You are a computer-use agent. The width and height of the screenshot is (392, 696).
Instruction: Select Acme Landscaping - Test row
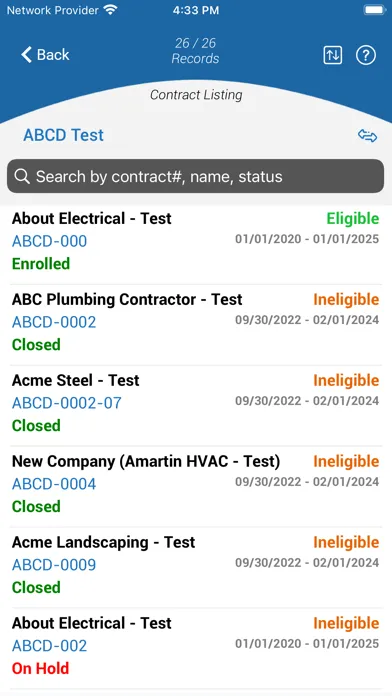click(196, 568)
